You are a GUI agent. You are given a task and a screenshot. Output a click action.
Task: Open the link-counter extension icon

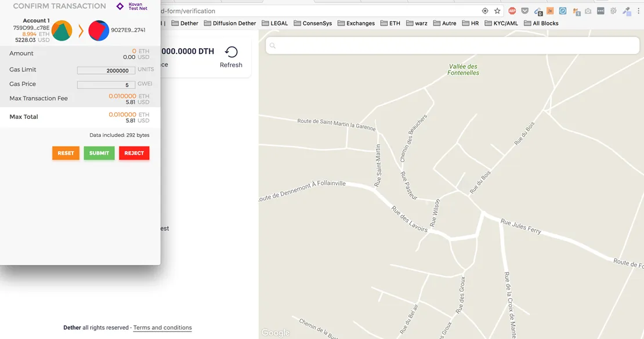(538, 12)
